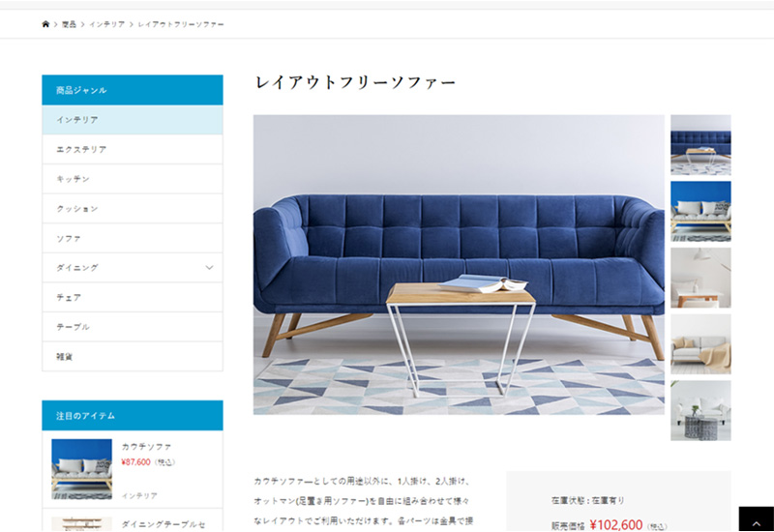Click the home icon in breadcrumb
This screenshot has width=774, height=532.
pos(45,24)
